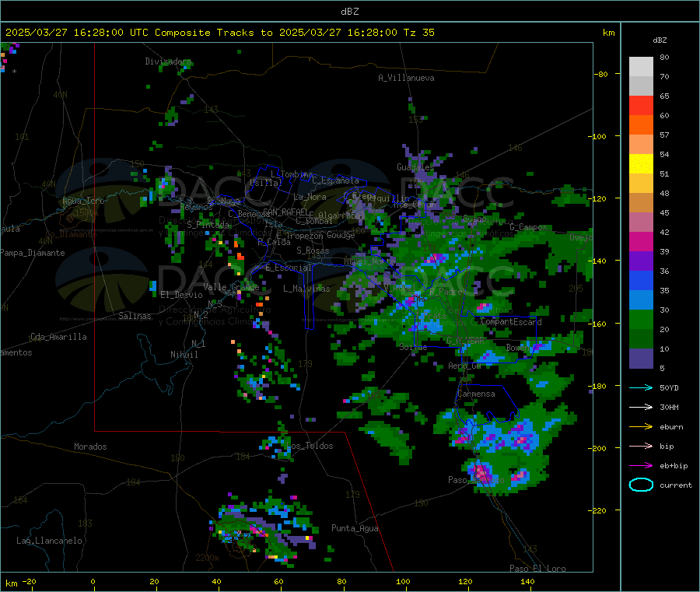Image resolution: width=700 pixels, height=592 pixels.
Task: Click the E_Escorial map label
Action: point(288,268)
